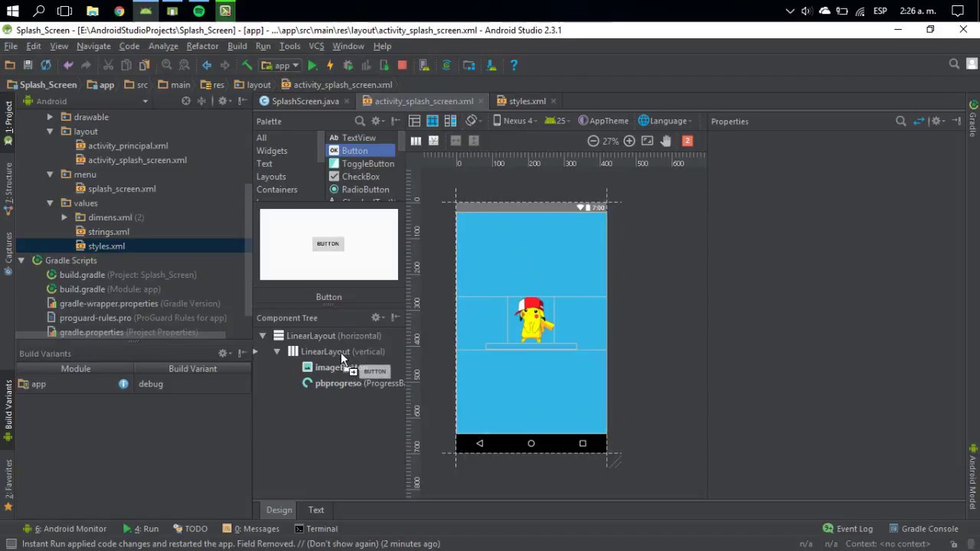Open the VCS menu

[316, 46]
